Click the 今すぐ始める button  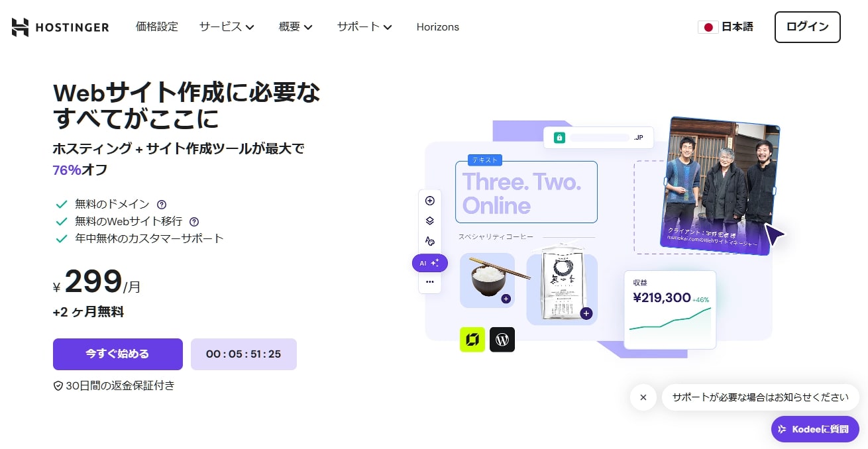(x=118, y=354)
